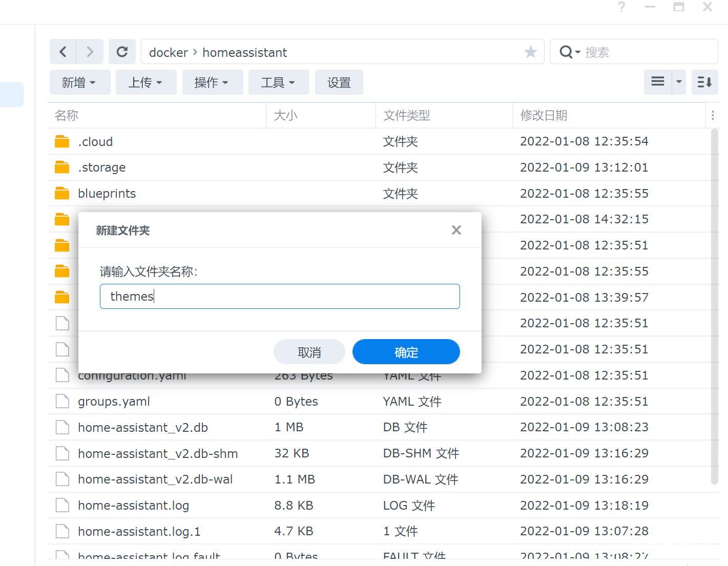
Task: Select the blueprints folder icon
Action: tap(62, 193)
